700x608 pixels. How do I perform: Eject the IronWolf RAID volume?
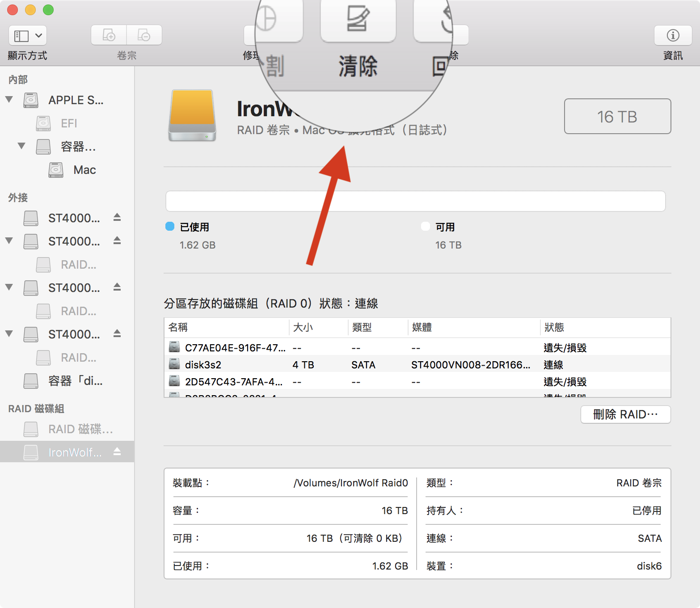tap(117, 452)
